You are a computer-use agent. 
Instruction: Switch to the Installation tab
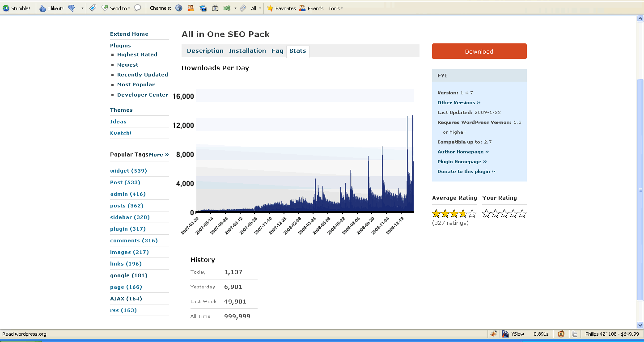coord(247,51)
